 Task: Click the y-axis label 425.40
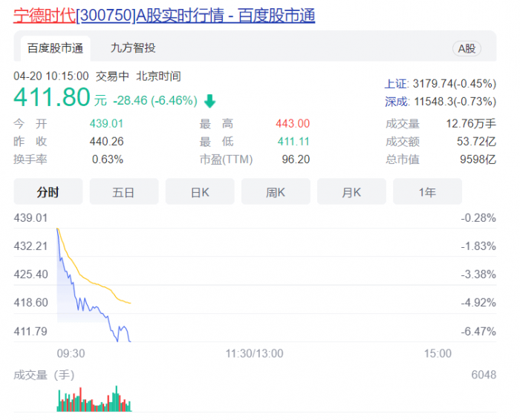pos(30,275)
